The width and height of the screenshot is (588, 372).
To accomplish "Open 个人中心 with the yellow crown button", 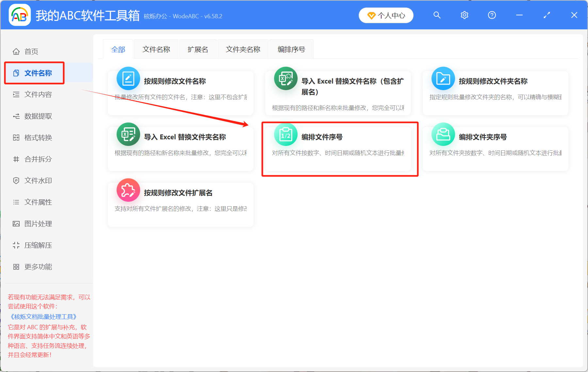I will pyautogui.click(x=386, y=15).
